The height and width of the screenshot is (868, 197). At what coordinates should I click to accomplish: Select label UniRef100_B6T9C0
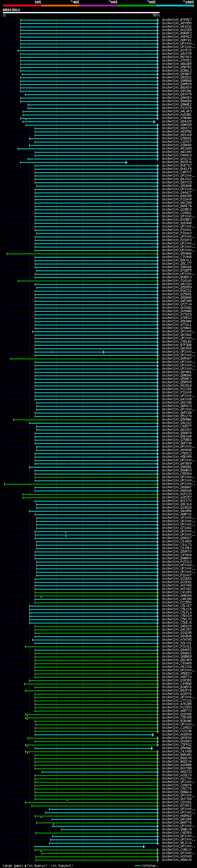pos(177,57)
